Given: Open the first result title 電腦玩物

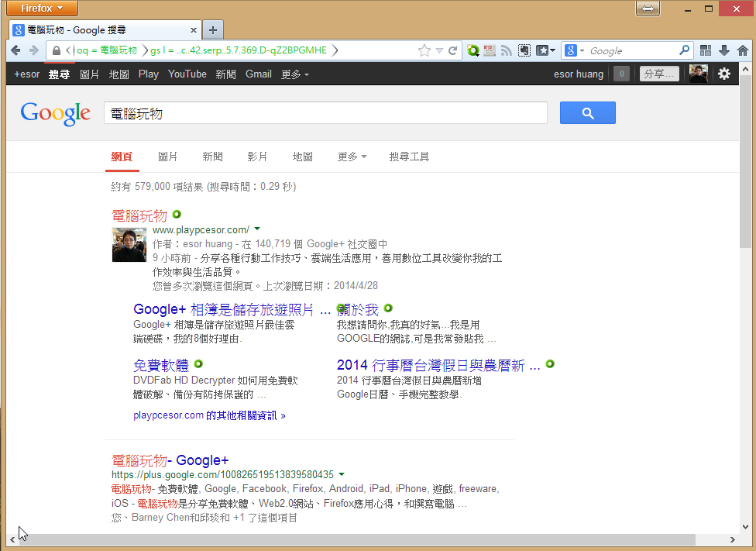Looking at the screenshot, I should click(x=139, y=215).
